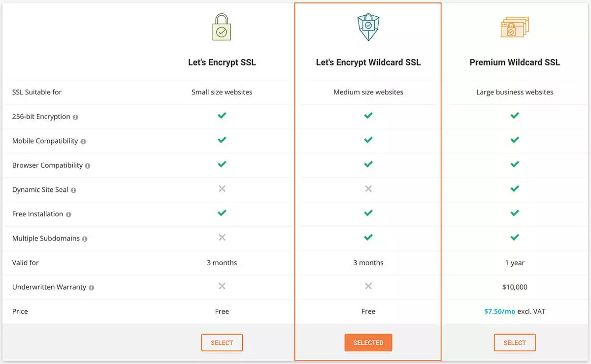Open info tooltip next to Underwritten Warranty
This screenshot has height=364, width=591.
point(91,287)
